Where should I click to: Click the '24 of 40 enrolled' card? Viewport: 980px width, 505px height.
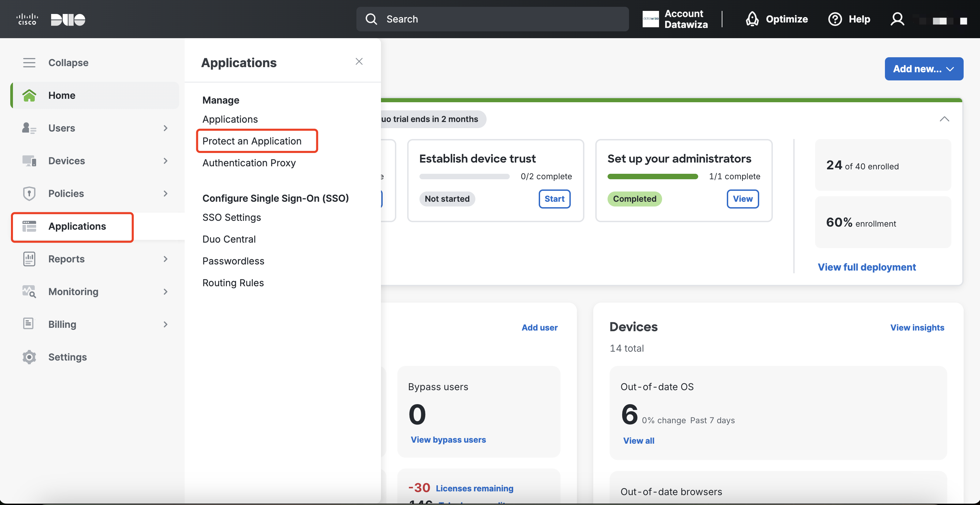[x=883, y=165]
